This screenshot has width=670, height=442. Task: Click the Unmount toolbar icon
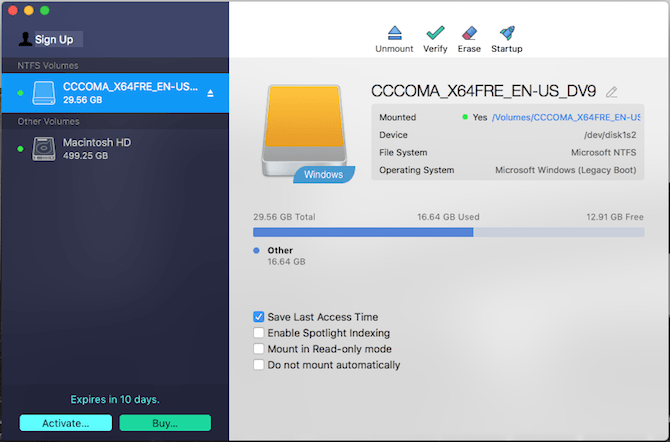pos(394,33)
